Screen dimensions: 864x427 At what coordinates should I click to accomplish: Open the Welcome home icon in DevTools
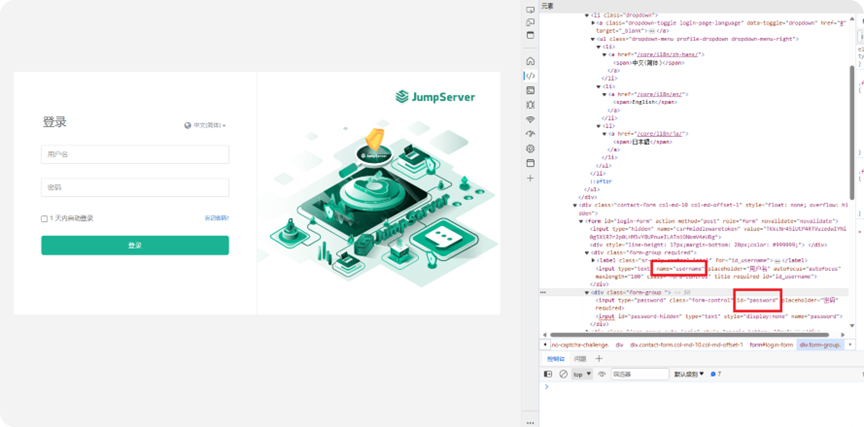pyautogui.click(x=530, y=61)
